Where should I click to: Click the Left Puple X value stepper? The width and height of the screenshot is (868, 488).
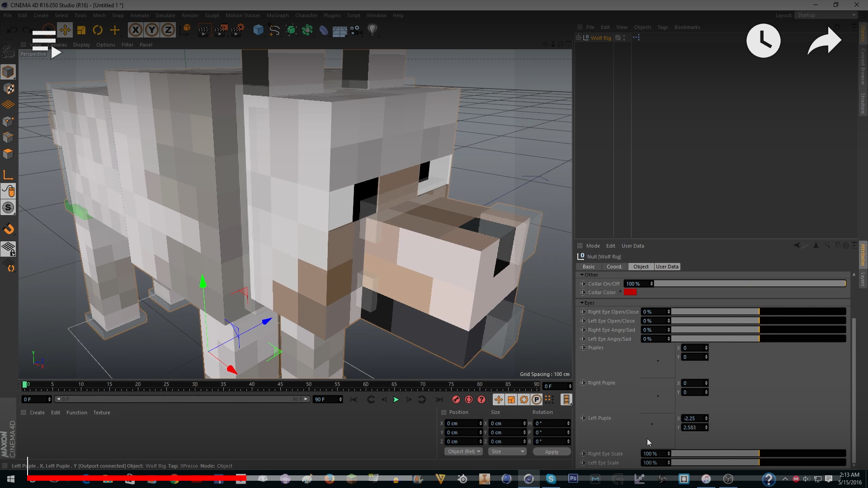click(x=706, y=418)
